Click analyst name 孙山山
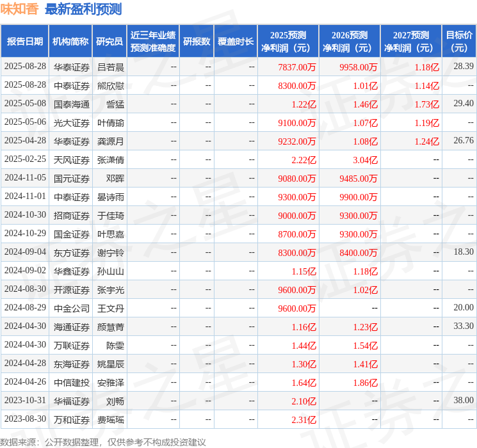The image size is (477, 448). (x=110, y=271)
